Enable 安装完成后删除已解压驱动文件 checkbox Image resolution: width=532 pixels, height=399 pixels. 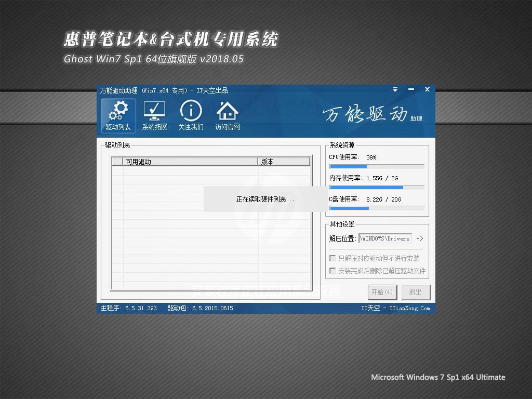pos(332,270)
